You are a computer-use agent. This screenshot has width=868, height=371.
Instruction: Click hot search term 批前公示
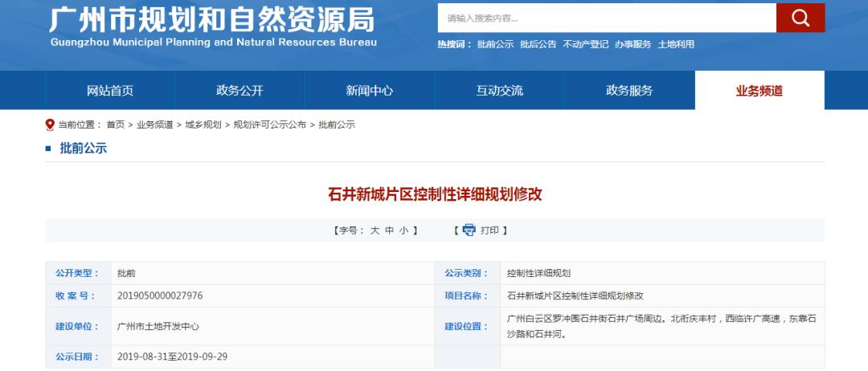tap(495, 45)
